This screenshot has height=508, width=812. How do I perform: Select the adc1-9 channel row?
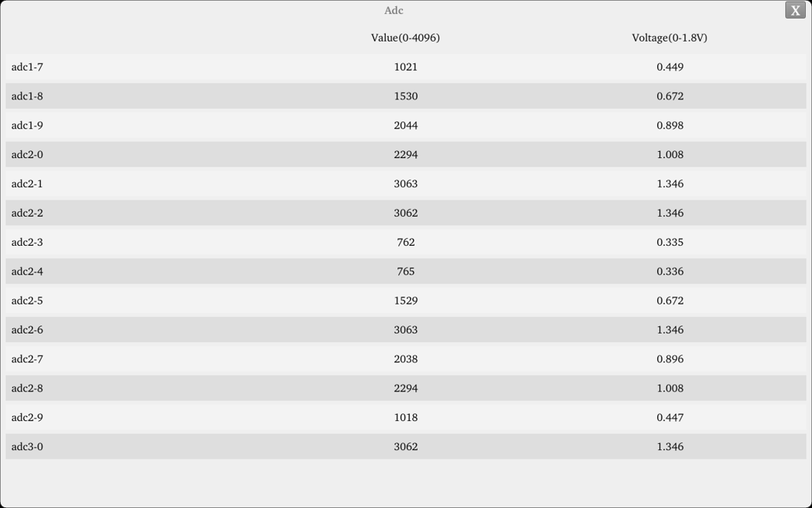click(x=27, y=125)
